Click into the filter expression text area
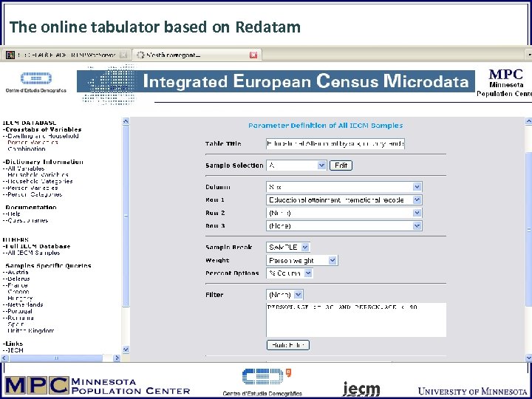 click(356, 320)
